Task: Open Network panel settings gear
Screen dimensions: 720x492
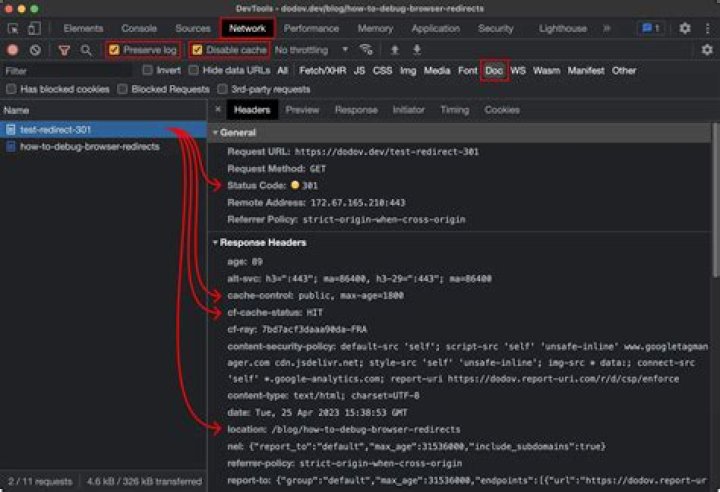Action: [707, 50]
